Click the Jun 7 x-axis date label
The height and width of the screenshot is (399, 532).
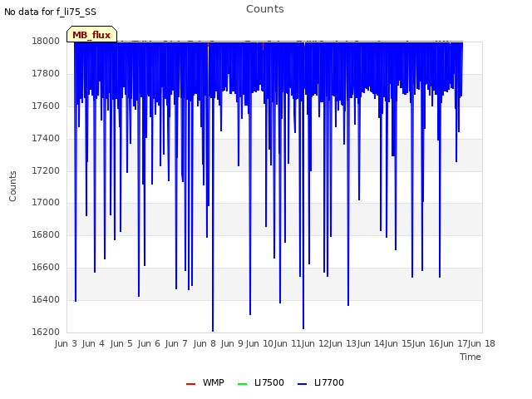click(x=176, y=343)
